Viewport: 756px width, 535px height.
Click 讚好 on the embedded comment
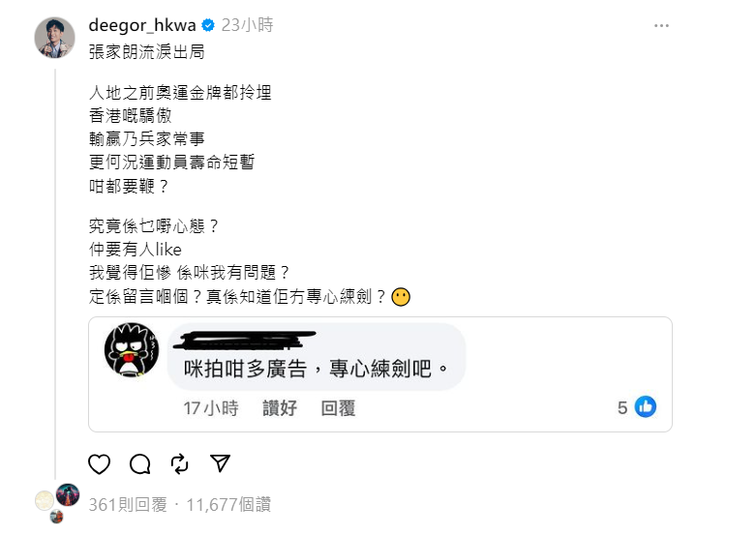280,408
